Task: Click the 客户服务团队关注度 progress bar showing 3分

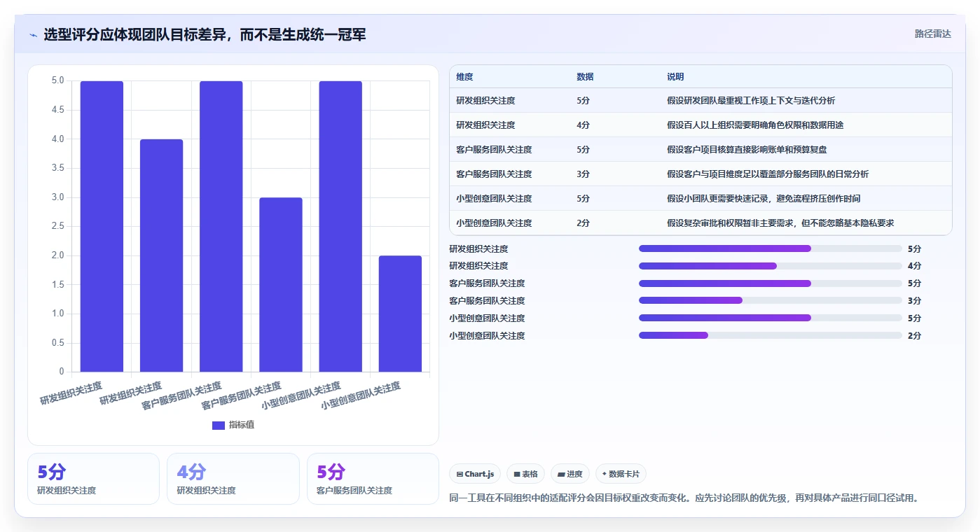Action: (770, 300)
